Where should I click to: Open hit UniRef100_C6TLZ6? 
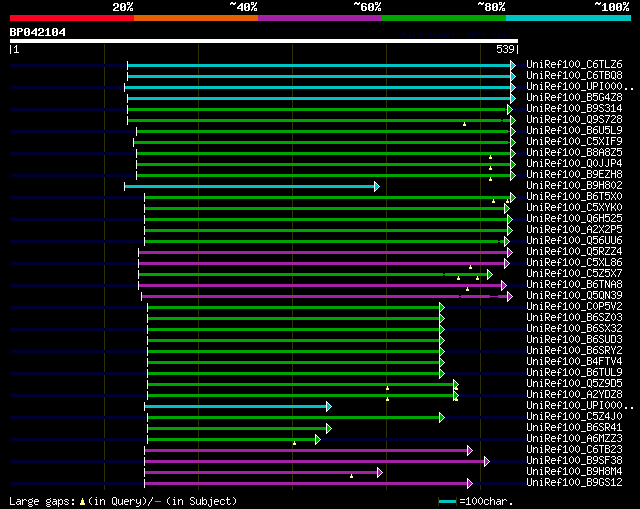574,64
